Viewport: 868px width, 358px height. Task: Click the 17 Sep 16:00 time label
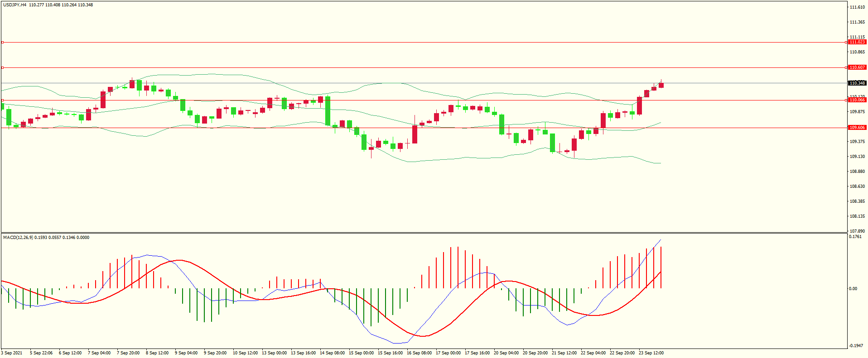tap(477, 353)
